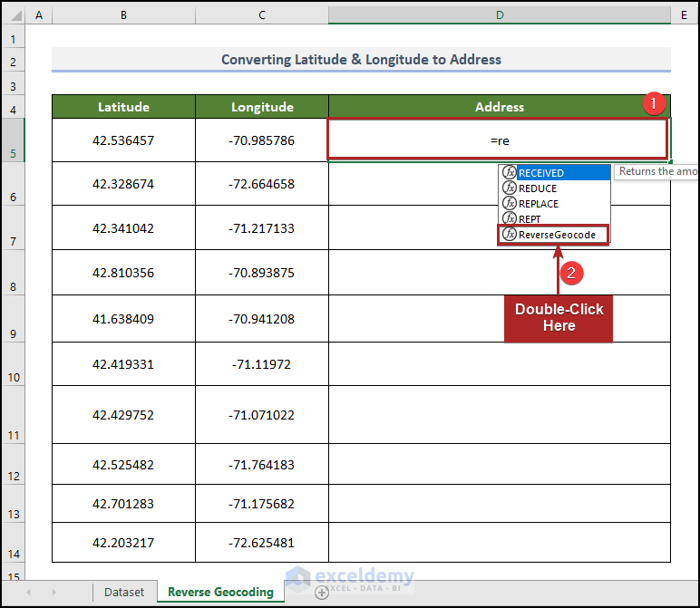Click the Longitude header cell
700x608 pixels.
pyautogui.click(x=262, y=107)
